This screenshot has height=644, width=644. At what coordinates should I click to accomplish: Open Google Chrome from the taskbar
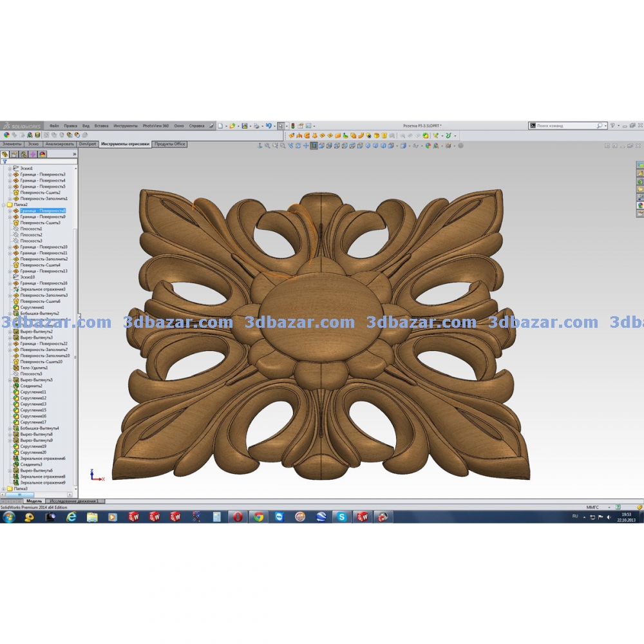click(x=258, y=516)
